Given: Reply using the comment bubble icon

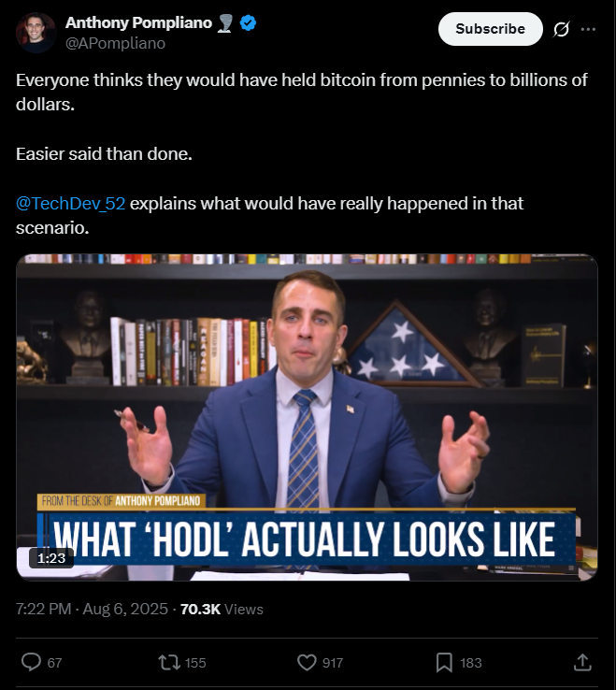Looking at the screenshot, I should [31, 662].
